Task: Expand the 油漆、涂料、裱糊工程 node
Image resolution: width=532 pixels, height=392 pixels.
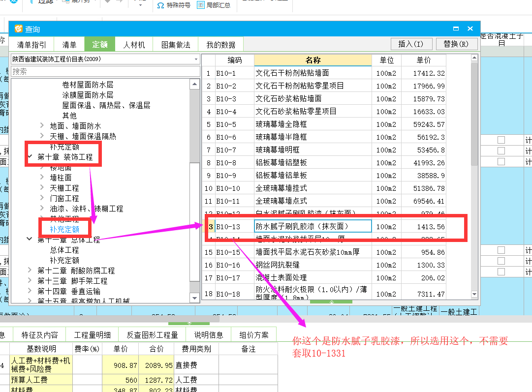Action: coord(42,208)
